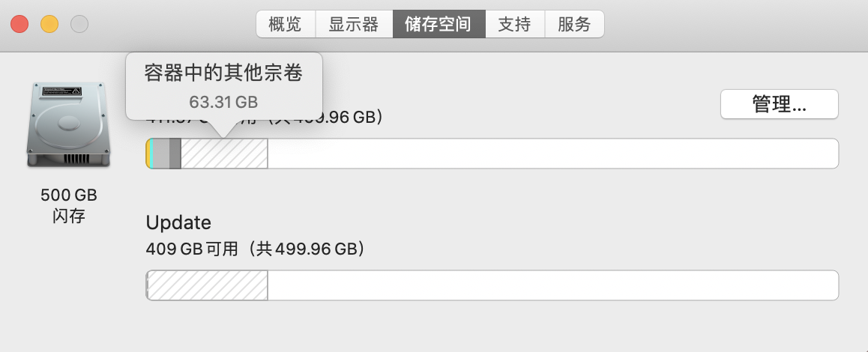Click the hard disk drive icon

click(x=69, y=125)
